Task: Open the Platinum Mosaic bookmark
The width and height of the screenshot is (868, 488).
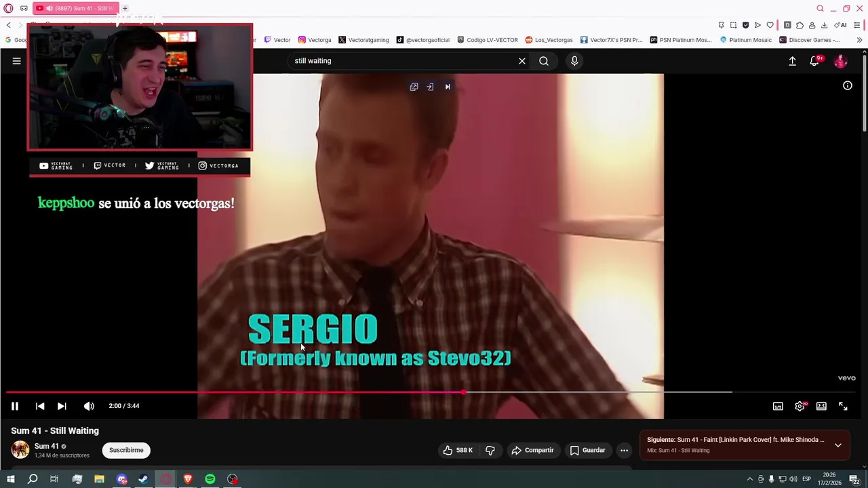Action: click(x=746, y=40)
